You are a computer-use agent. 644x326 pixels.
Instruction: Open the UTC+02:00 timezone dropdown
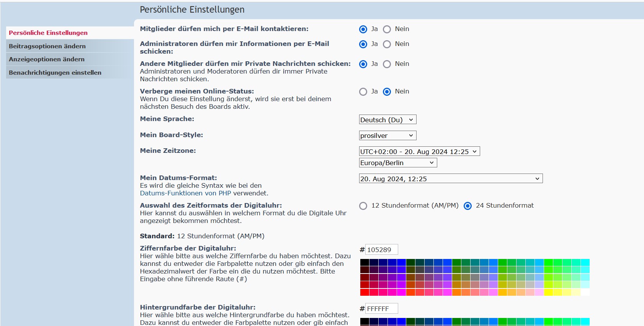pos(419,152)
